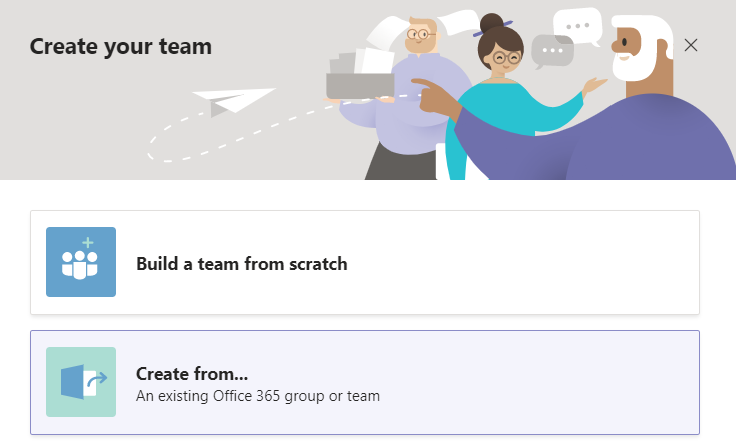The image size is (736, 444).
Task: Select the Build a team from scratch label
Action: (242, 264)
